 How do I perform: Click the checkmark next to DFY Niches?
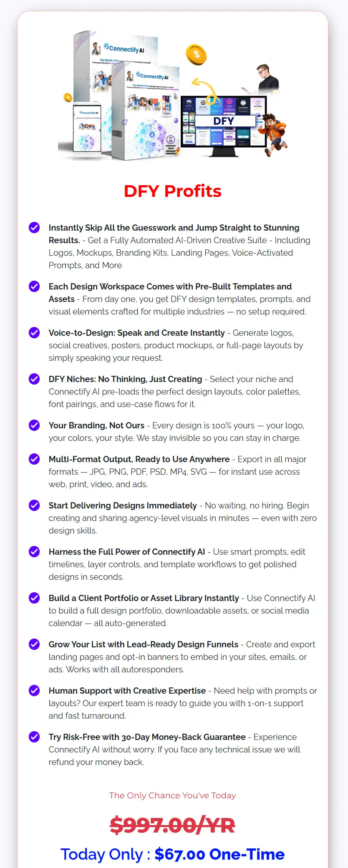point(34,379)
